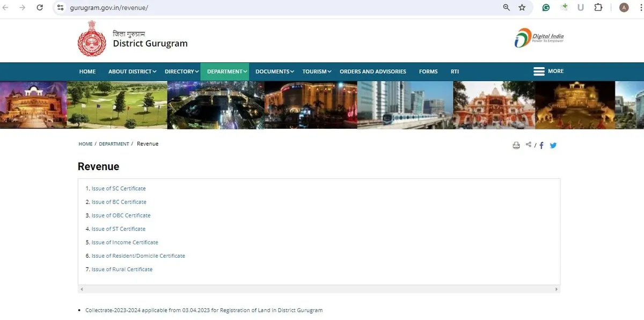The height and width of the screenshot is (320, 644).
Task: Open the Issue of Income Certificate link
Action: pos(125,242)
